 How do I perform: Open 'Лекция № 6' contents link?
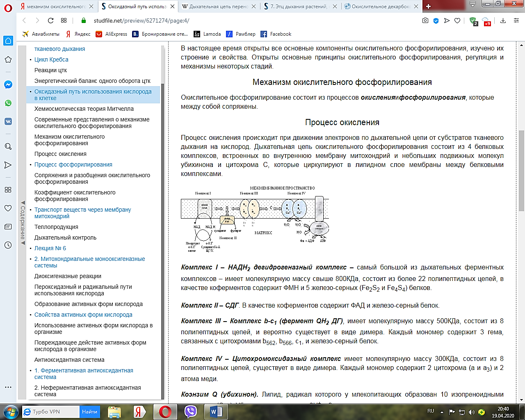50,248
